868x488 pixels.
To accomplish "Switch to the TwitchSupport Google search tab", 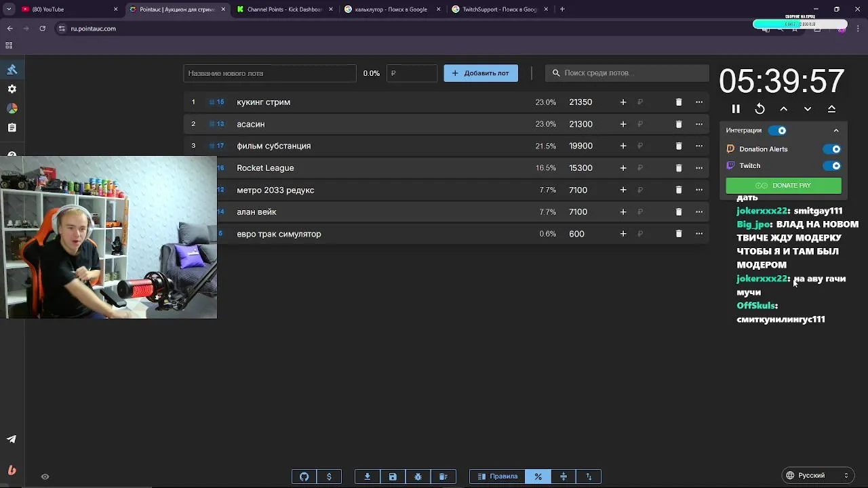I will click(498, 9).
